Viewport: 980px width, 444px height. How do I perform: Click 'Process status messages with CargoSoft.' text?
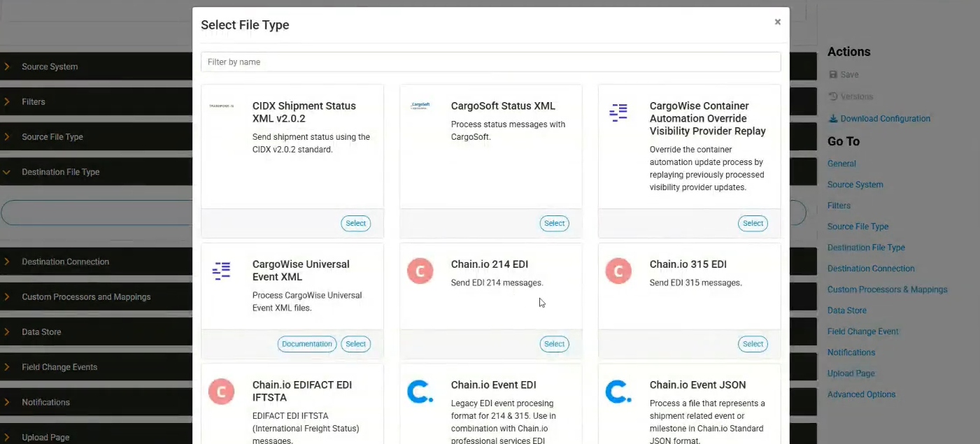[x=509, y=131]
